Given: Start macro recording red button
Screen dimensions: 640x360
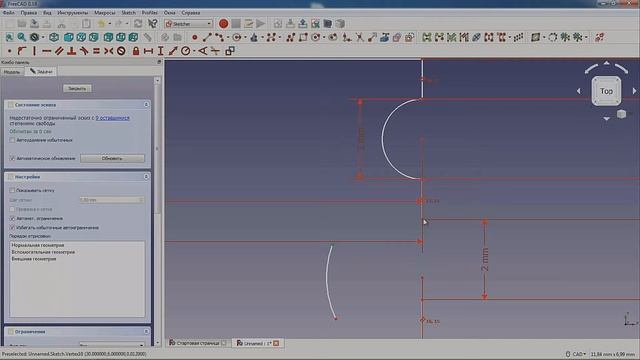Looking at the screenshot, I should coord(223,24).
